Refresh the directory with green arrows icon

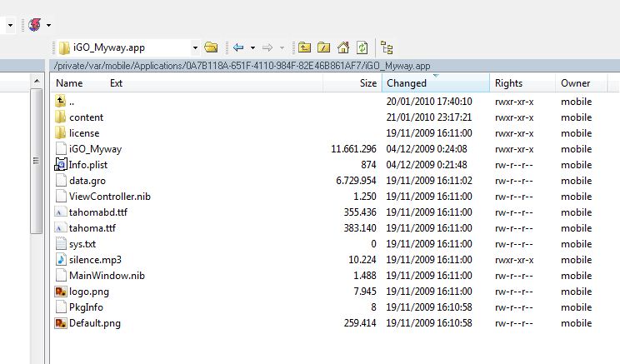tap(362, 47)
